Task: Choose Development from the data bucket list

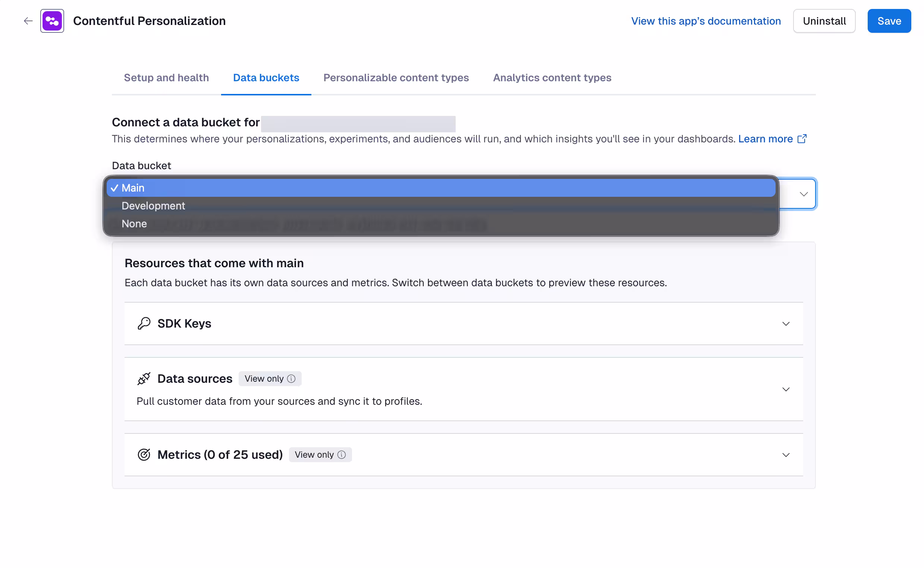Action: click(441, 206)
